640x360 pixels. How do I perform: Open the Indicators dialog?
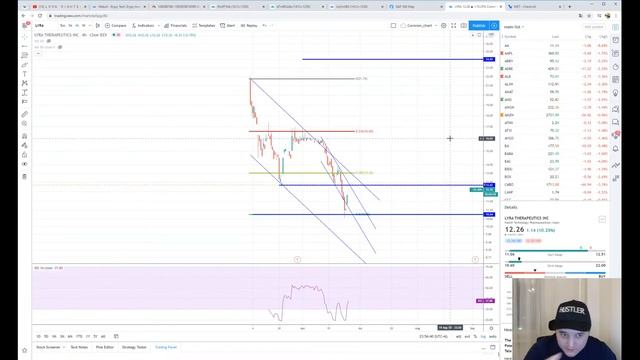[x=144, y=25]
